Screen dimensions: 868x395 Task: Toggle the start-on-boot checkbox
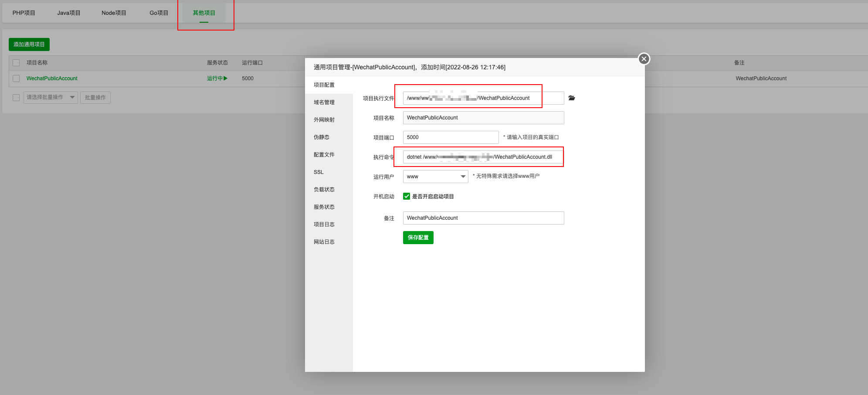point(407,196)
